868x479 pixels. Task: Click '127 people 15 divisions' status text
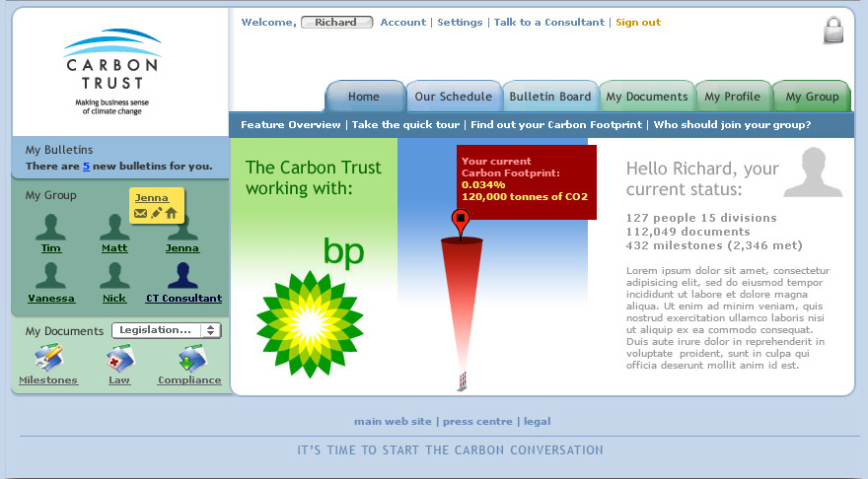pyautogui.click(x=701, y=218)
